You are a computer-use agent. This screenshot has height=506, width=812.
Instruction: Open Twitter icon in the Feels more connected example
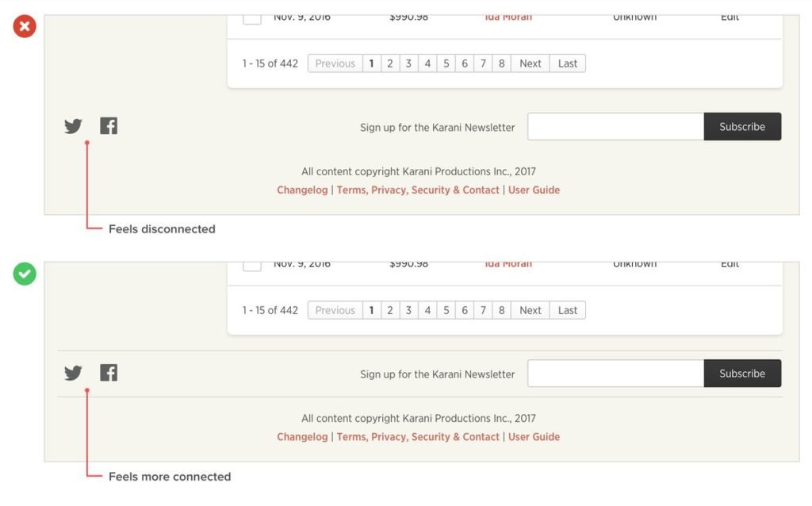pyautogui.click(x=73, y=373)
